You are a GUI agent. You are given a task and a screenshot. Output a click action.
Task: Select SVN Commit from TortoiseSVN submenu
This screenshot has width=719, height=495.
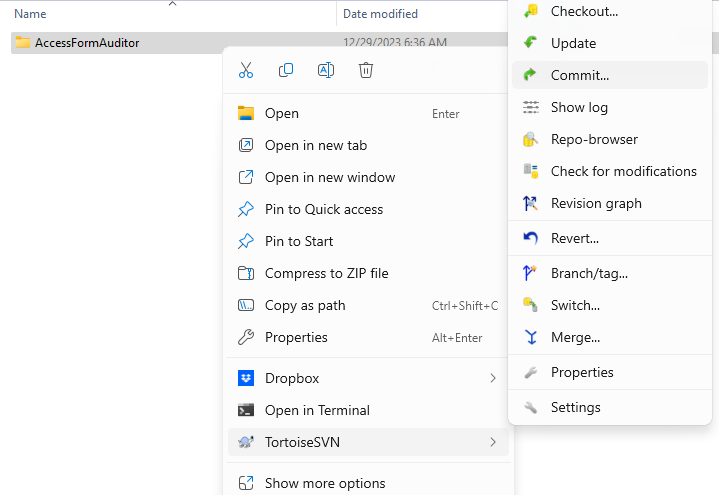[x=610, y=75]
